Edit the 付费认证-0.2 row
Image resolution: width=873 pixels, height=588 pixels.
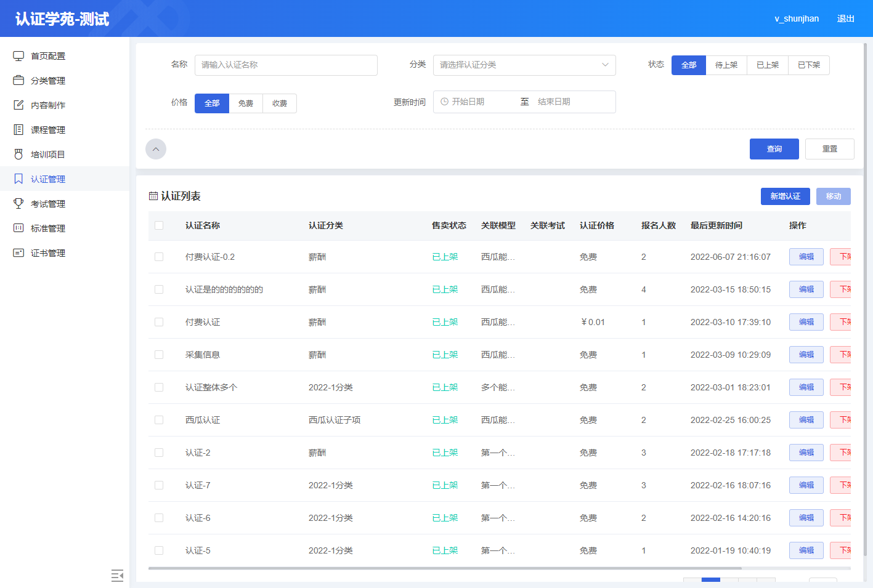click(806, 257)
